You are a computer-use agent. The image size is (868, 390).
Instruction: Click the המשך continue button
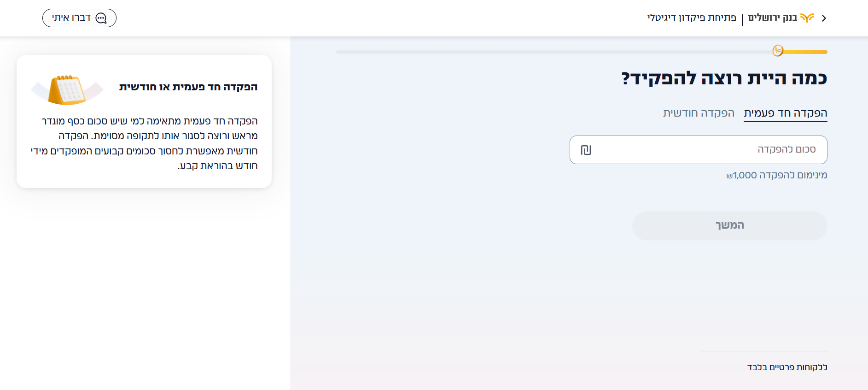pyautogui.click(x=730, y=225)
